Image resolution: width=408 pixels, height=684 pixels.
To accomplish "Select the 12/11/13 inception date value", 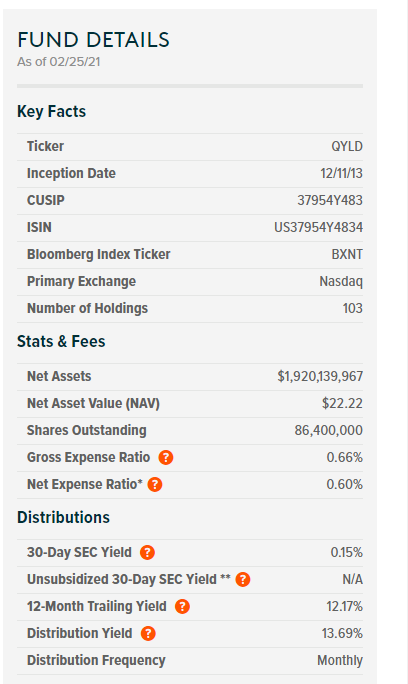I will click(x=341, y=173).
